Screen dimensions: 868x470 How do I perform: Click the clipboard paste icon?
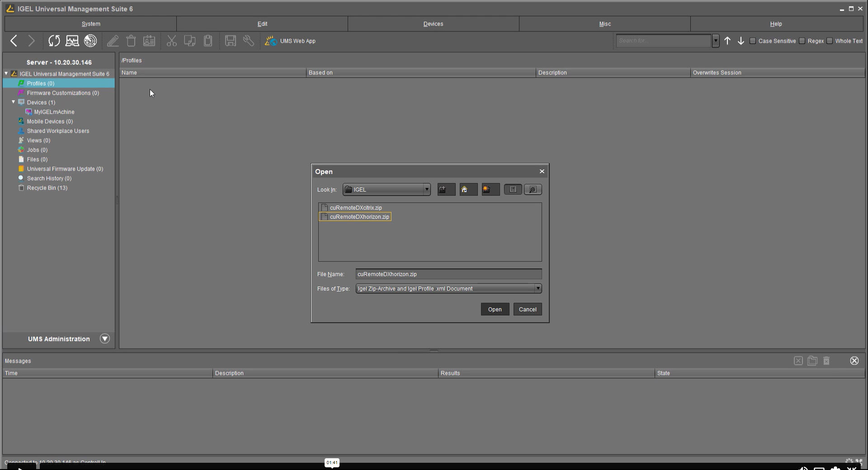pyautogui.click(x=208, y=41)
